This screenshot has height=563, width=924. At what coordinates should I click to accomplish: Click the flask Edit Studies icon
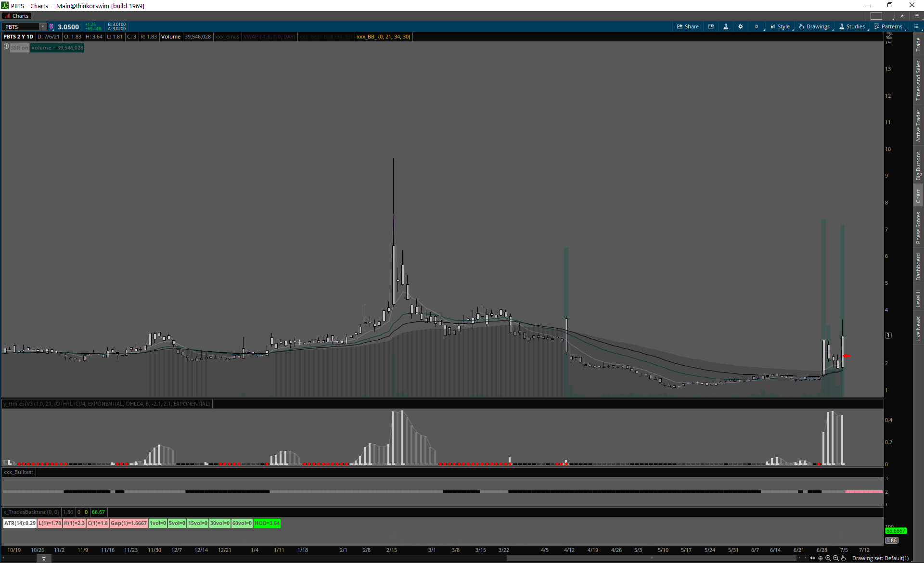tap(726, 26)
